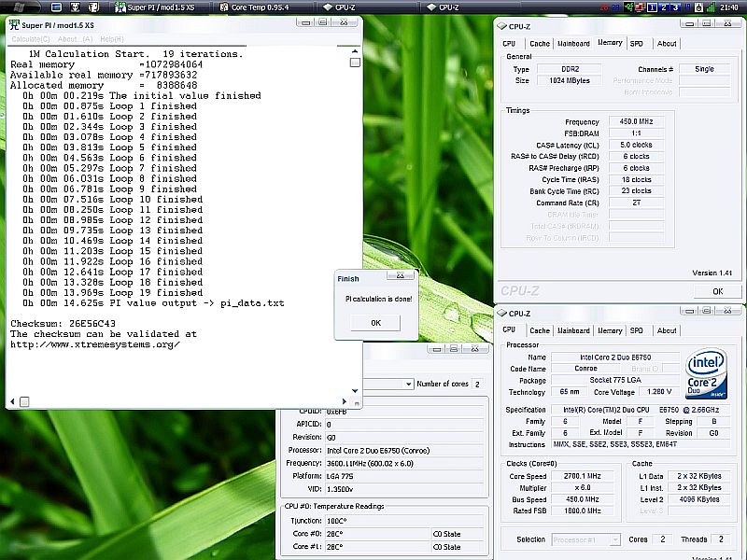Click CAS# Latency value 5.0 clocks

[x=636, y=145]
